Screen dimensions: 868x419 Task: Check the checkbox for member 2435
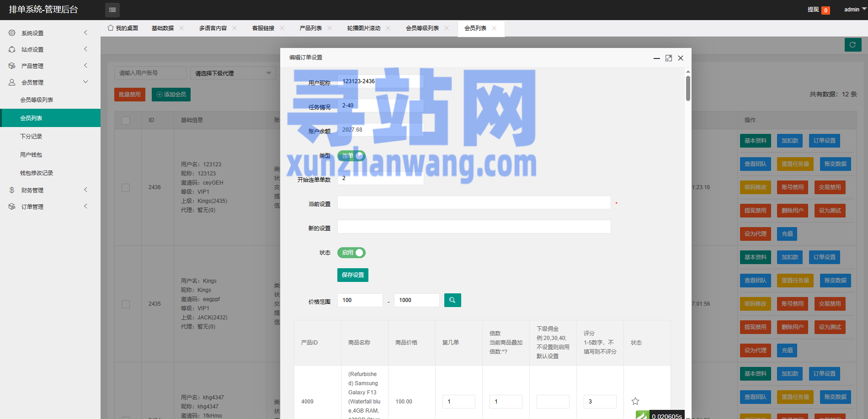126,304
